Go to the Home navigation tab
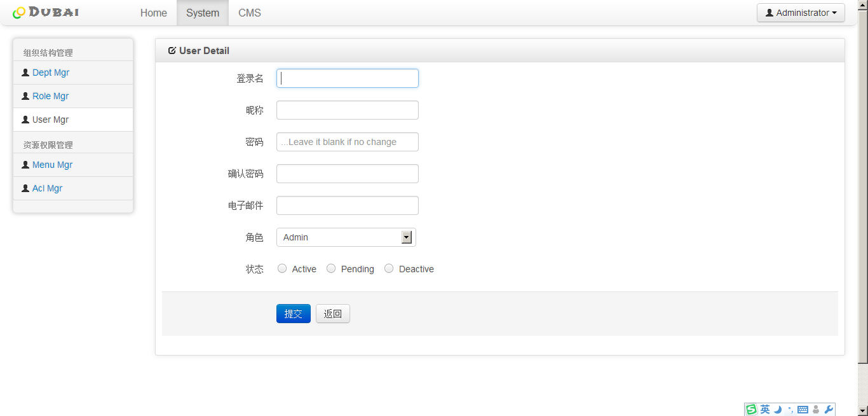The image size is (868, 416). (154, 13)
